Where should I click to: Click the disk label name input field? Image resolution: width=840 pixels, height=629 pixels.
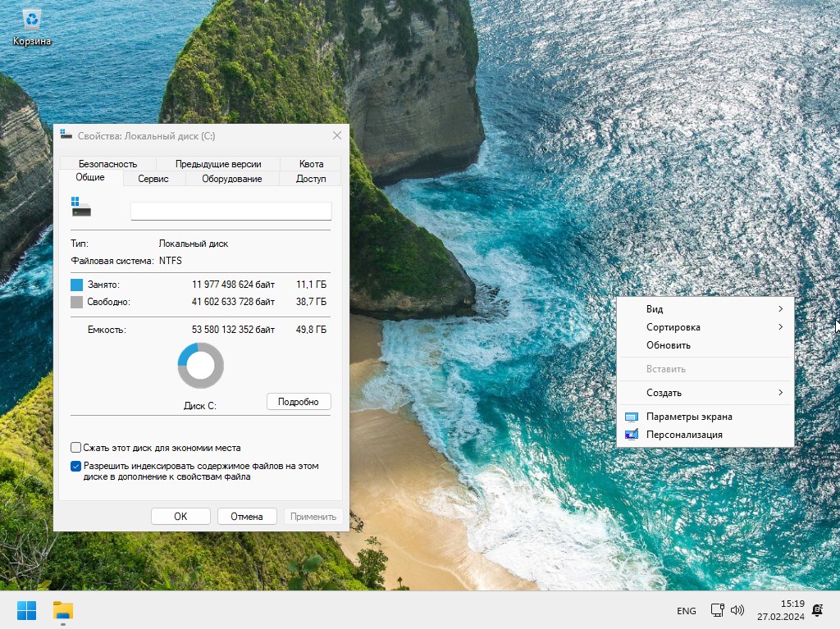pyautogui.click(x=231, y=211)
